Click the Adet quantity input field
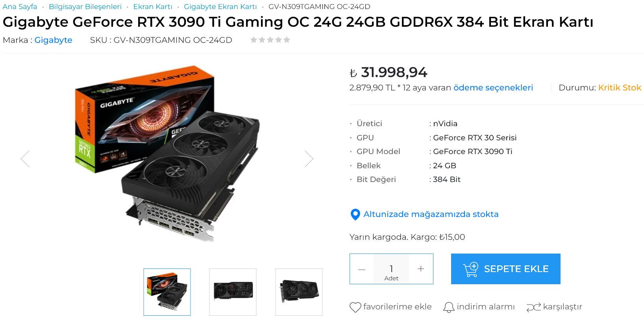644x320 pixels. (x=391, y=269)
